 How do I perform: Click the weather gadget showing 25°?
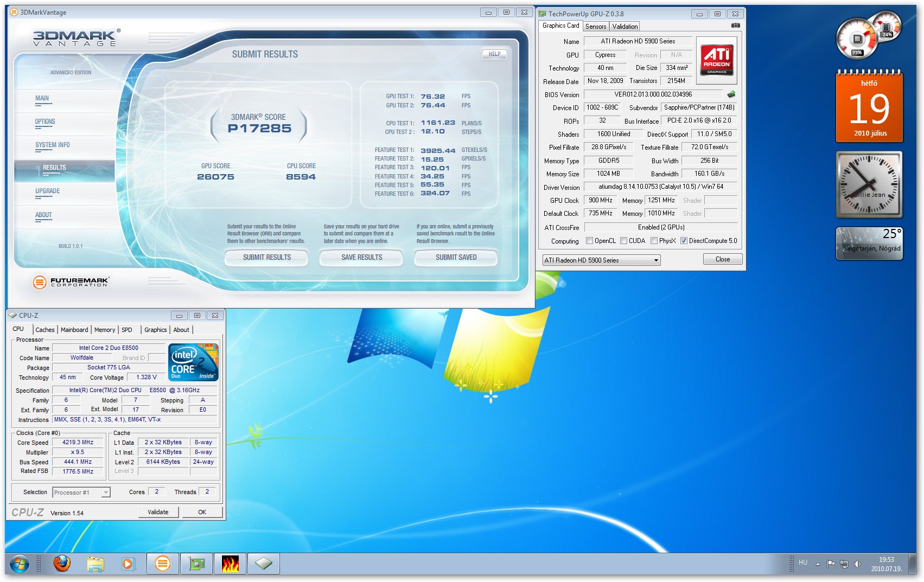869,243
